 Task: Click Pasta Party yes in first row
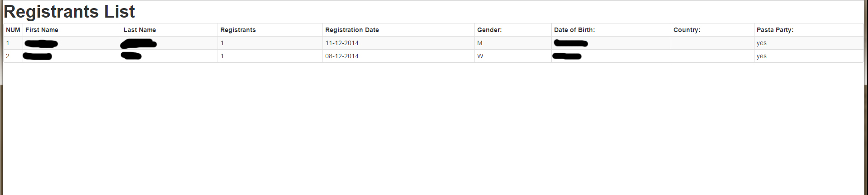point(762,43)
